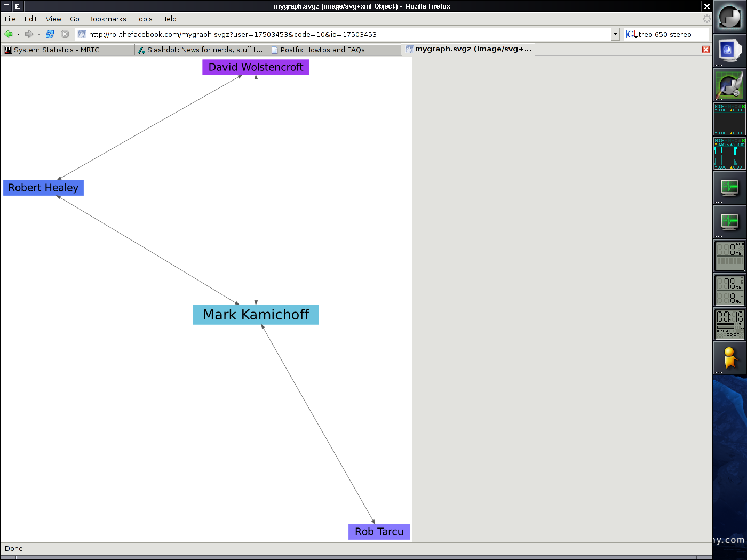Open the blue monitor terminal dock icon
This screenshot has height=560, width=747.
(729, 51)
